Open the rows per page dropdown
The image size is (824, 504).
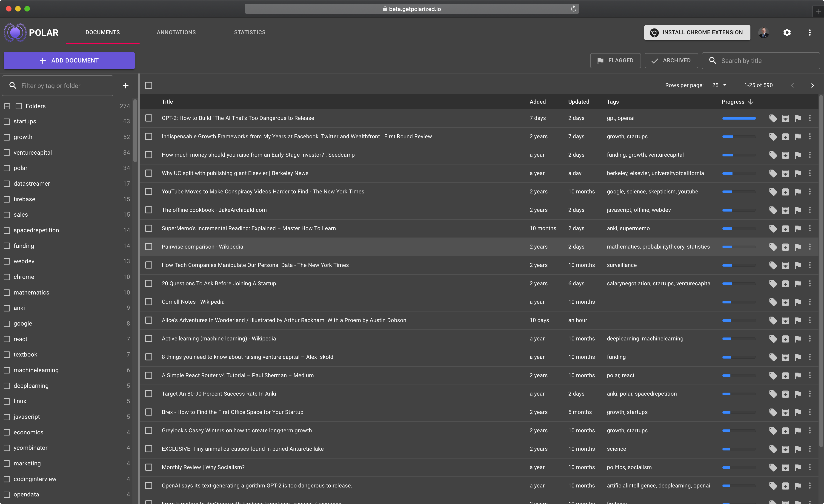[719, 85]
